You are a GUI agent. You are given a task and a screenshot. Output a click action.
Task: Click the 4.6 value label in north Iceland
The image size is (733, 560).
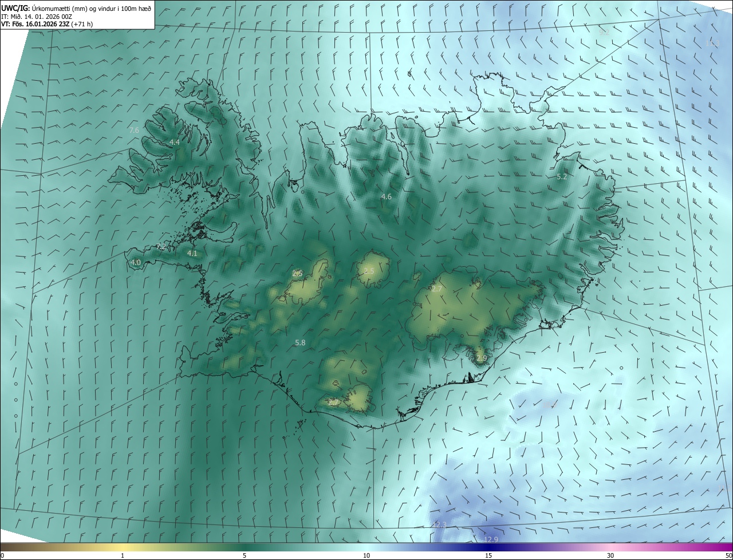(x=387, y=196)
